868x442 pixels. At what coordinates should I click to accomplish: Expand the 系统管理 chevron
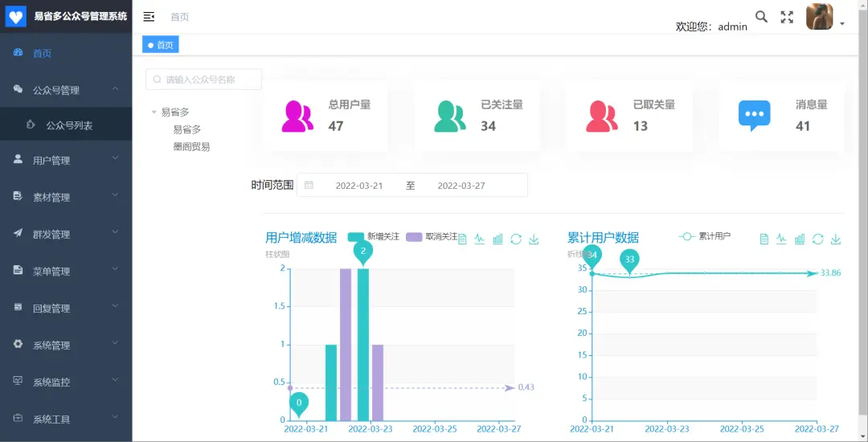(x=115, y=342)
